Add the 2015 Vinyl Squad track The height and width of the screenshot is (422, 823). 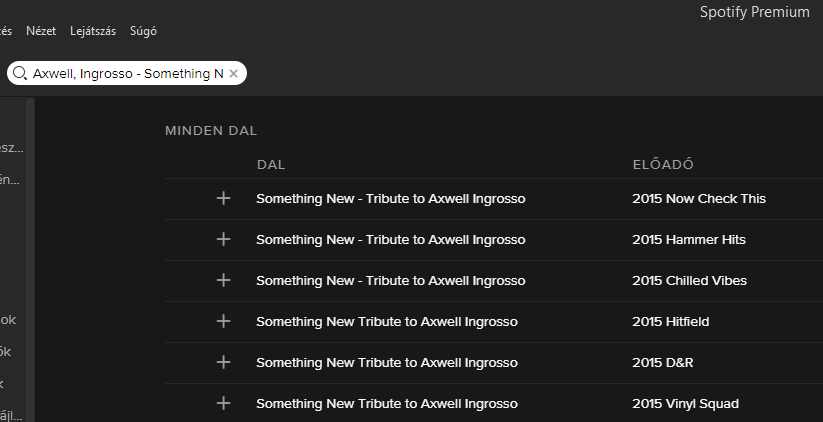click(224, 403)
